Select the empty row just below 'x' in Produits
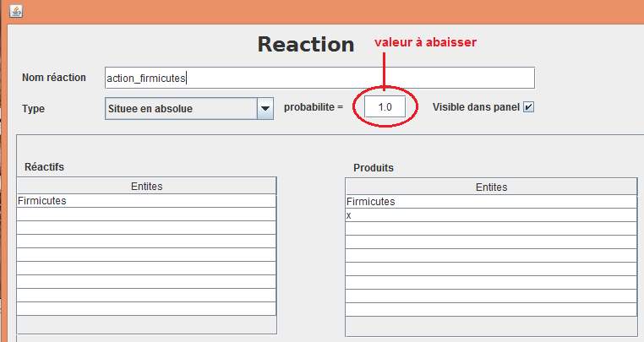The image size is (644, 342). [491, 229]
